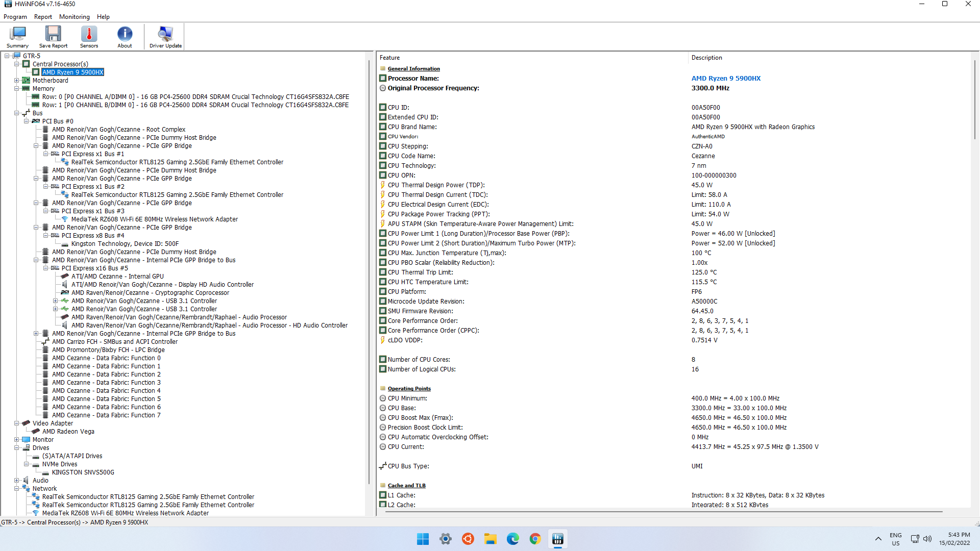Click AMD Ryzen 9 5900HX processor name value

pos(726,79)
